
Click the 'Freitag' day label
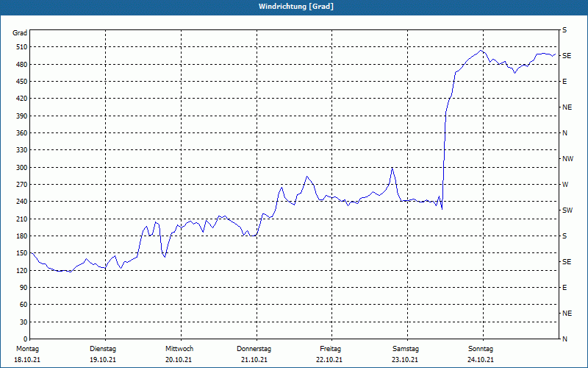coord(330,349)
